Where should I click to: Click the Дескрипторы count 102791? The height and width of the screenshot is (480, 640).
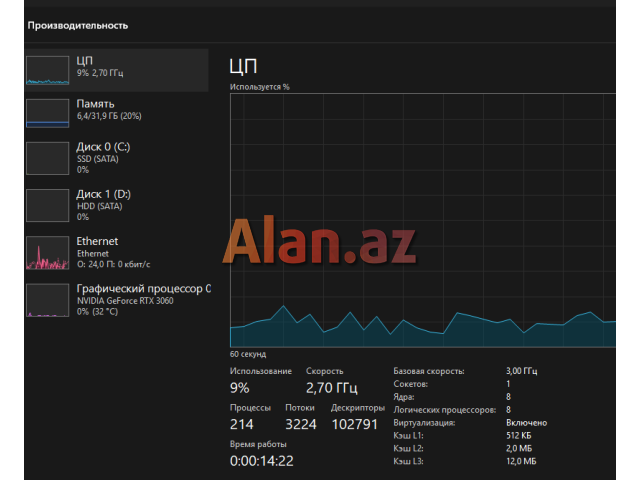tap(355, 424)
